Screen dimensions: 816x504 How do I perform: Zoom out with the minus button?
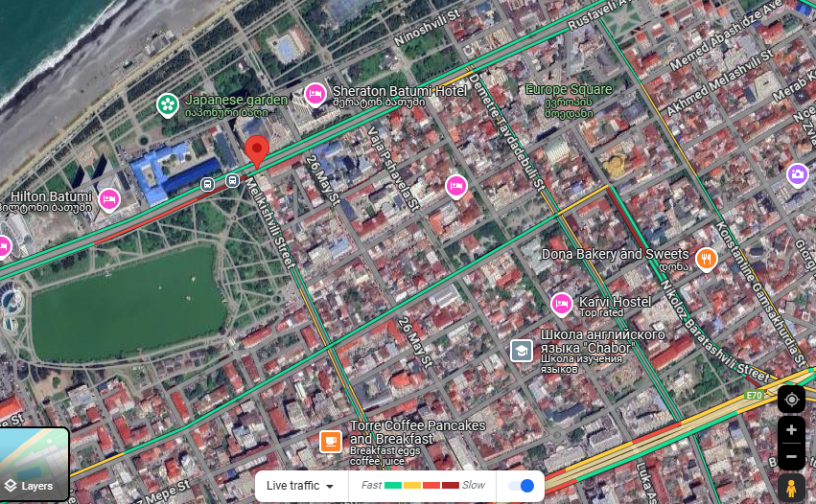[791, 457]
